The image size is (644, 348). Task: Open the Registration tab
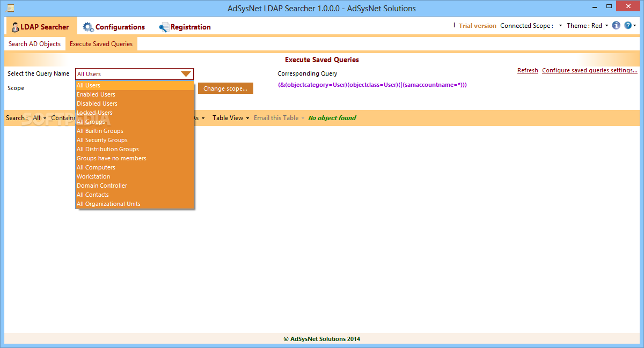point(185,27)
